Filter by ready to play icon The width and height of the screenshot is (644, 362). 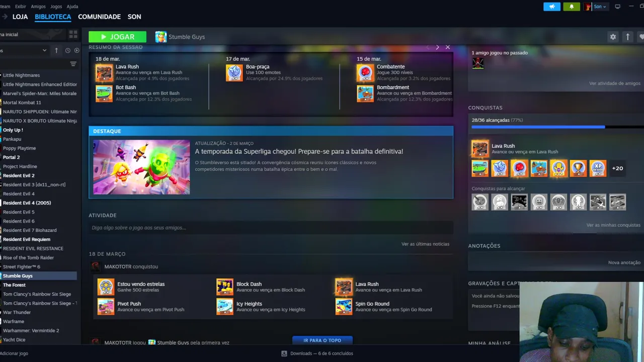[76, 50]
